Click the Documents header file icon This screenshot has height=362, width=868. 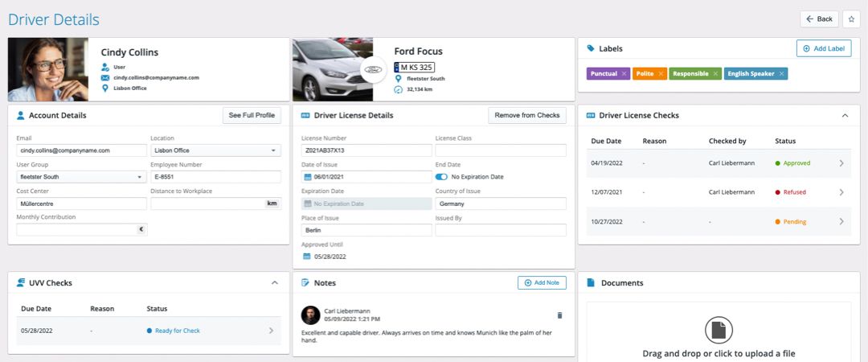[x=591, y=282]
